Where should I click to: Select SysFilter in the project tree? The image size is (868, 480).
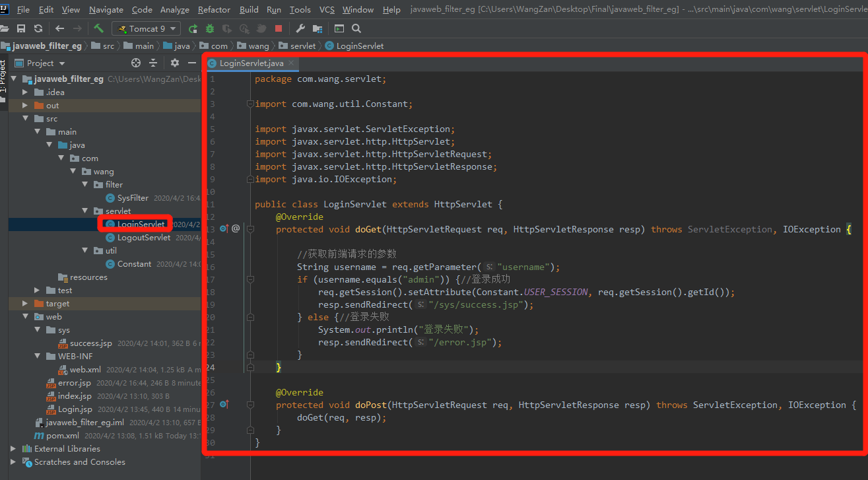(133, 197)
